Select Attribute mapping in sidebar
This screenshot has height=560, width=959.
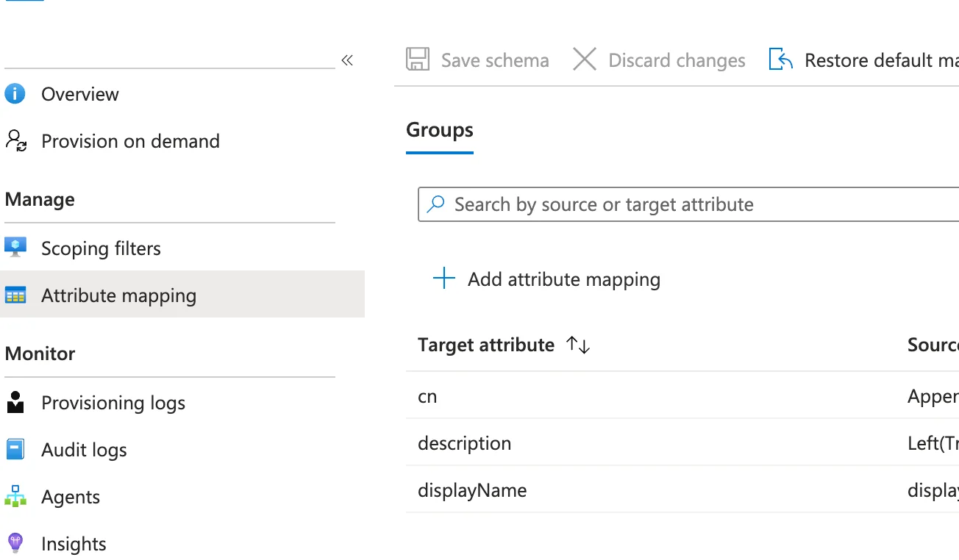point(182,294)
